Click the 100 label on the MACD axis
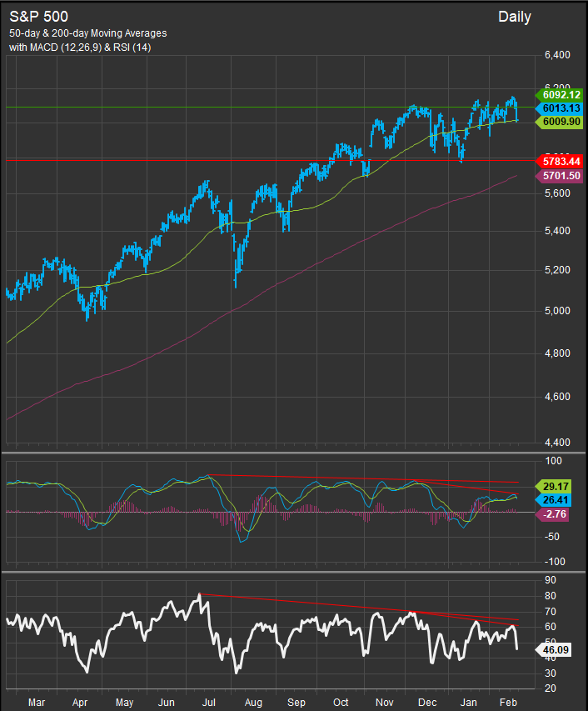 554,461
